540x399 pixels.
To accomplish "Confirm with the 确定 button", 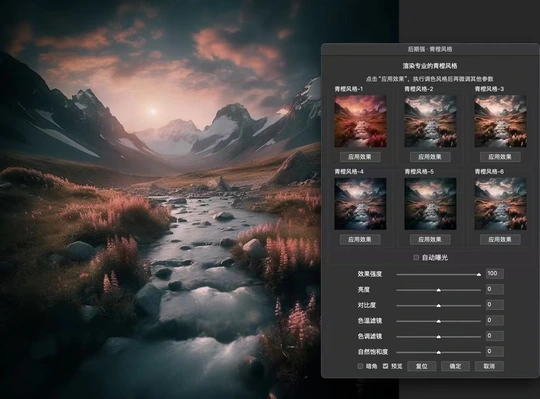I will tap(455, 366).
